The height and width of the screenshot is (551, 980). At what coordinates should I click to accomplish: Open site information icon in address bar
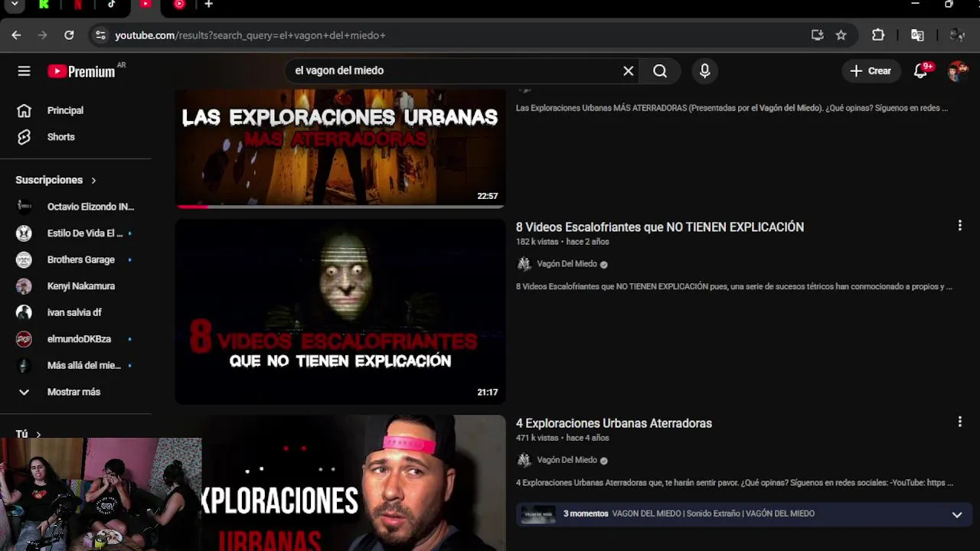pos(99,35)
